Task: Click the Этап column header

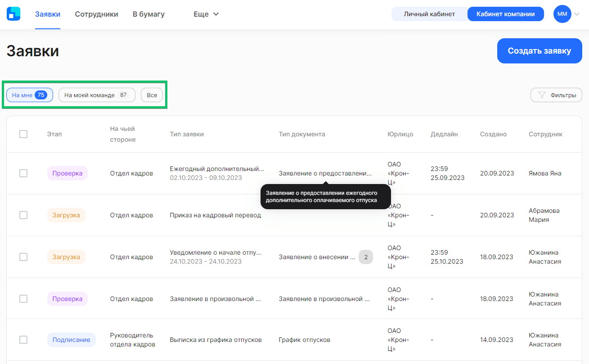Action: [54, 134]
